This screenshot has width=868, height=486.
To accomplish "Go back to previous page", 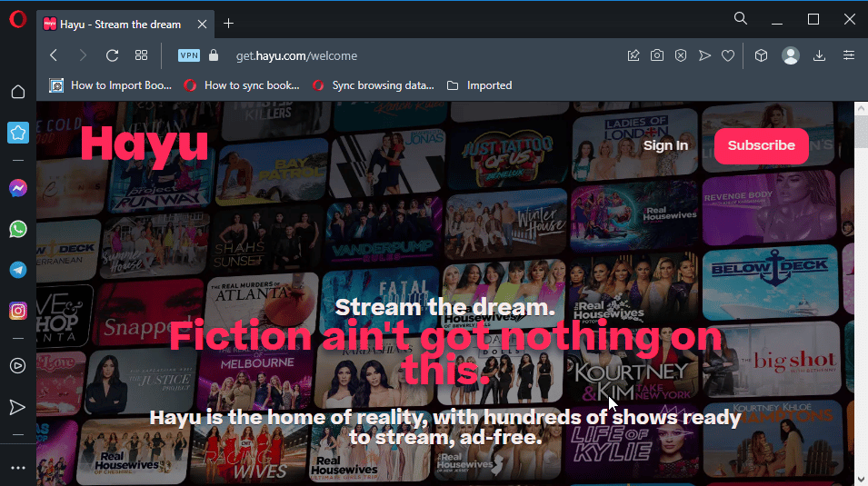I will (x=54, y=55).
